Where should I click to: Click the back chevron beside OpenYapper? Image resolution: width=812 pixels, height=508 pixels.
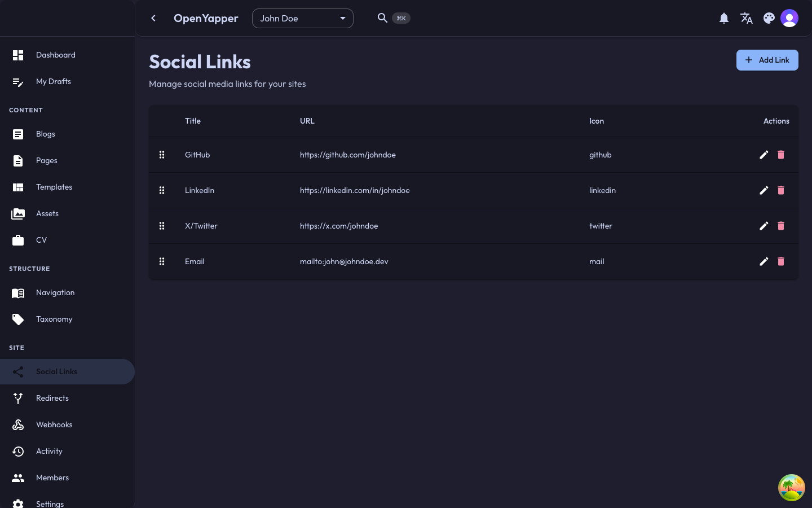(x=153, y=18)
